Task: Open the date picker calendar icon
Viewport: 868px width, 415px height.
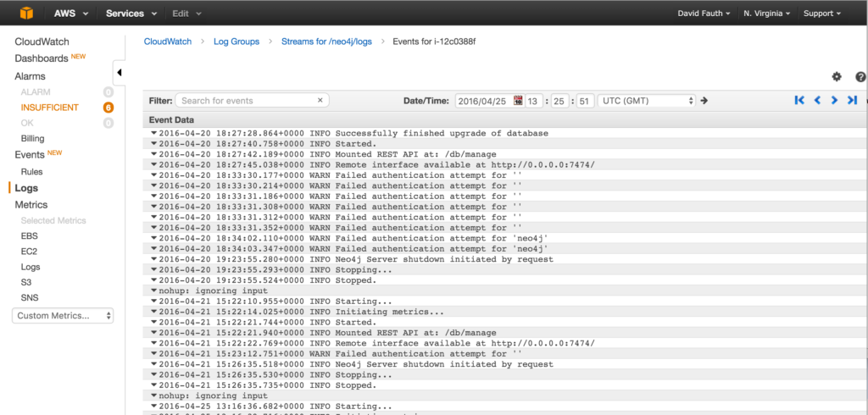Action: coord(518,101)
